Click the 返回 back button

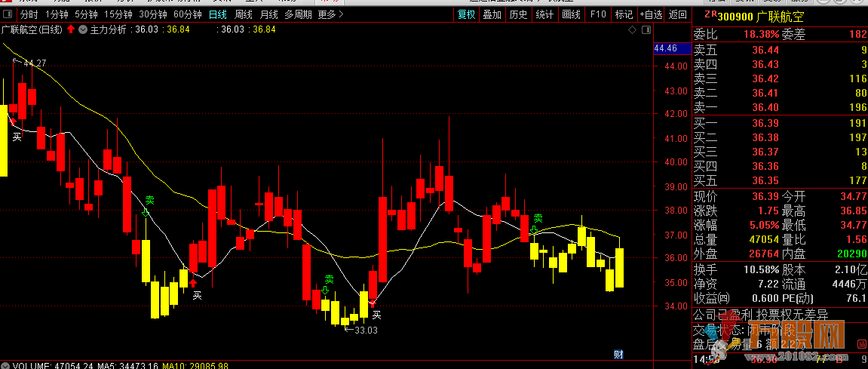pyautogui.click(x=677, y=14)
